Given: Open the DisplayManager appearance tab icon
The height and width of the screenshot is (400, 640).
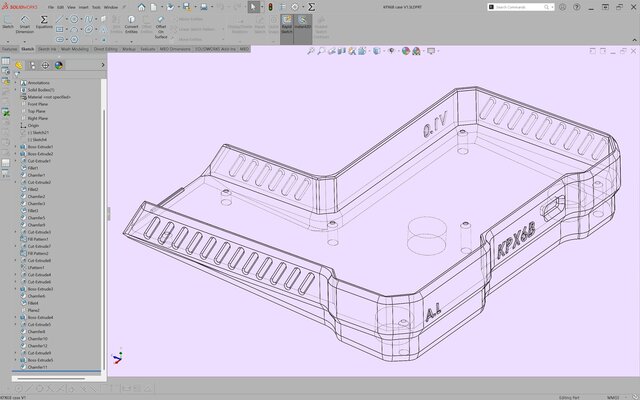Looking at the screenshot, I should 58,66.
